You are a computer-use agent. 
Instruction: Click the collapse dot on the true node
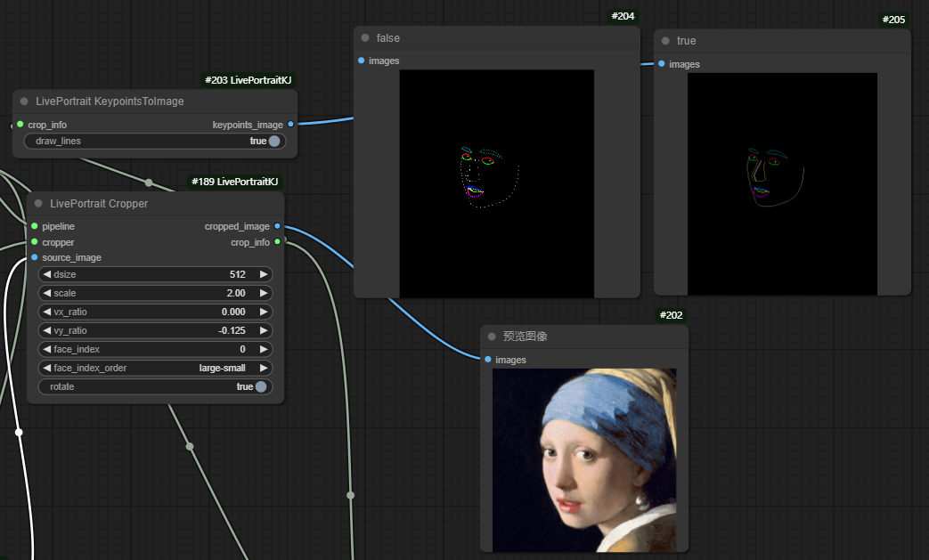665,41
